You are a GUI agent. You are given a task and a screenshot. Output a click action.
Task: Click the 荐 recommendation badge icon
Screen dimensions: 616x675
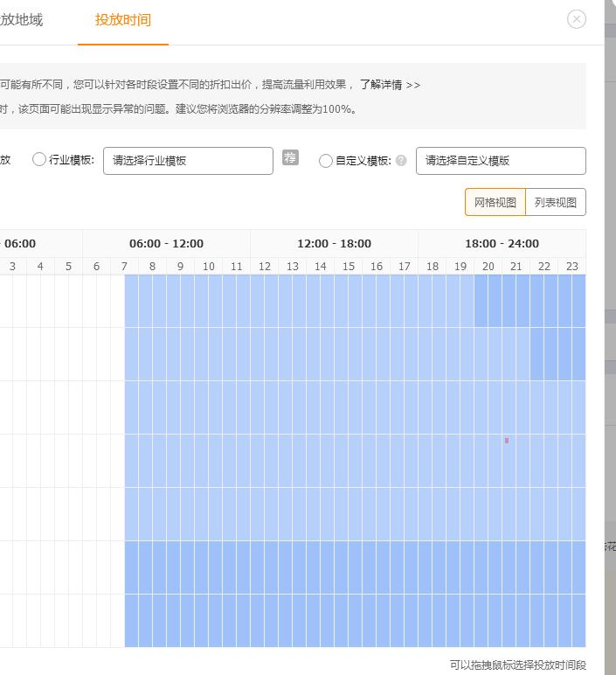click(290, 157)
